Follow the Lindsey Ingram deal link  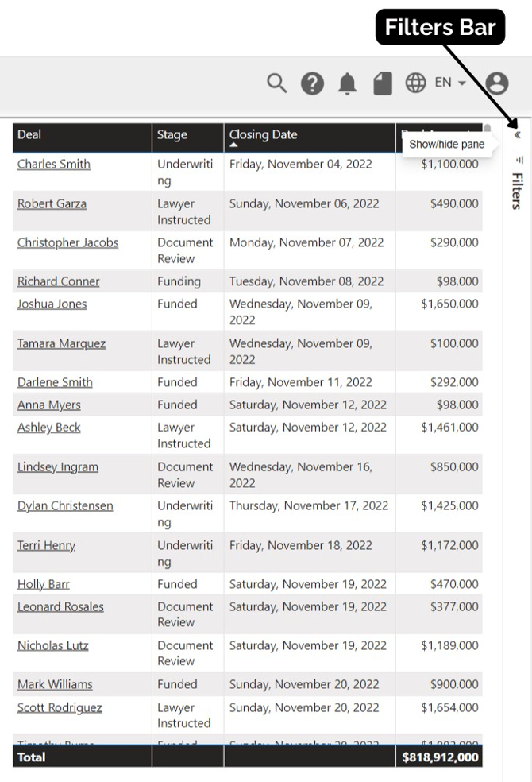[58, 467]
